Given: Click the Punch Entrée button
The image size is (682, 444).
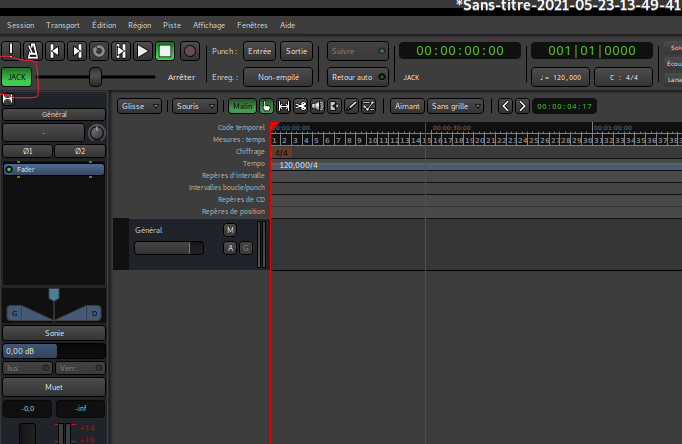Looking at the screenshot, I should (x=258, y=50).
